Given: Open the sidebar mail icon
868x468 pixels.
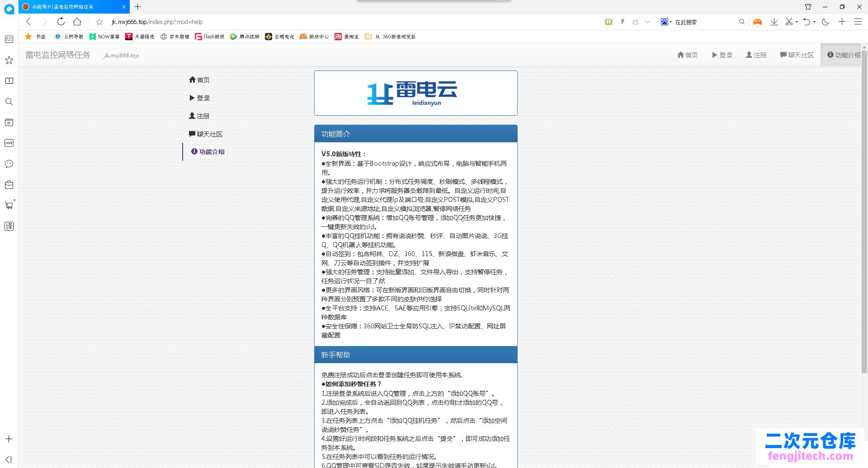Looking at the screenshot, I should pyautogui.click(x=9, y=185).
